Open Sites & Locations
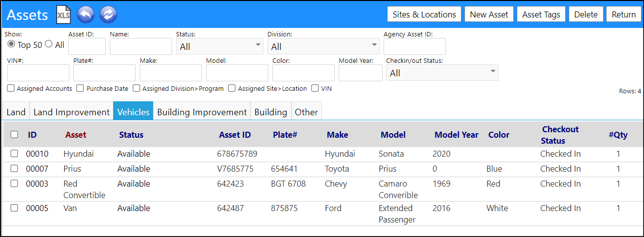 coord(424,14)
